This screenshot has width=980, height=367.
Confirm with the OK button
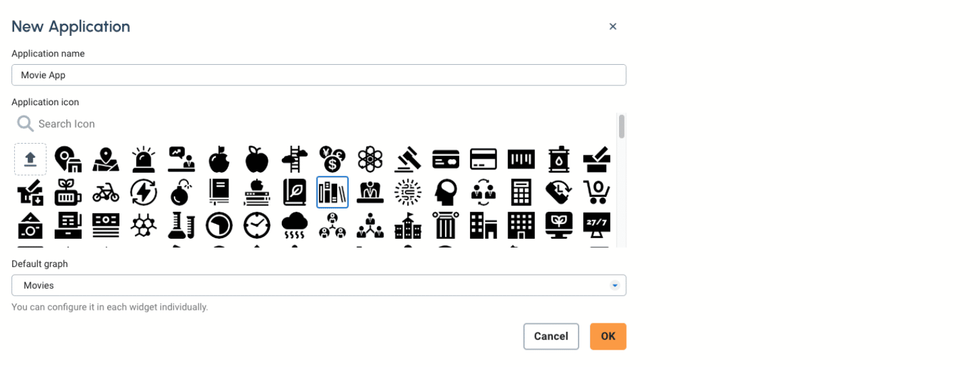click(608, 336)
